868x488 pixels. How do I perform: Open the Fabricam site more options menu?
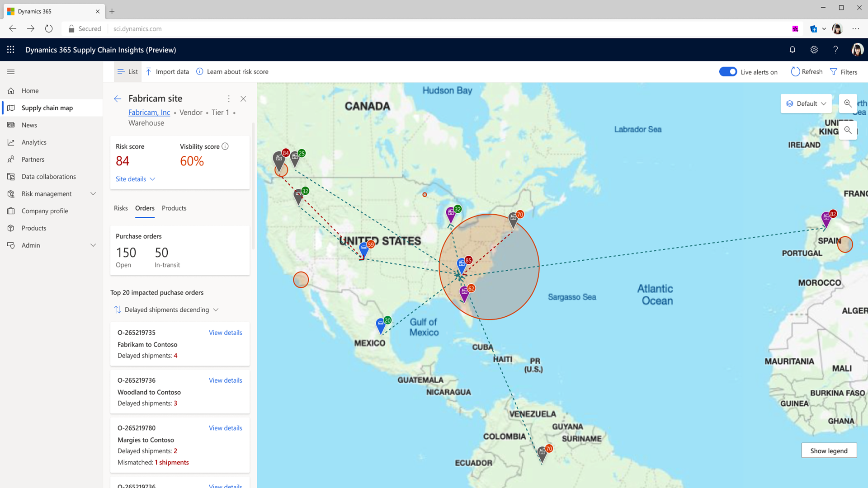[x=229, y=99]
